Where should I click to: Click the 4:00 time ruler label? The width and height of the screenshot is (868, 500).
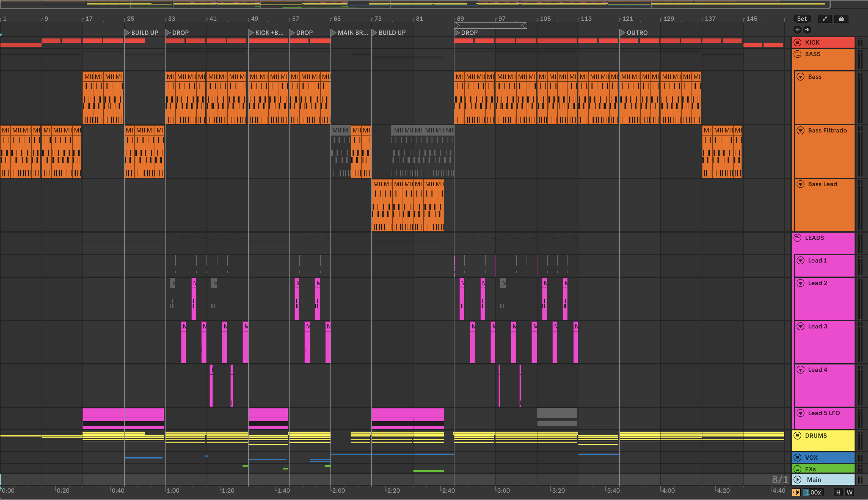pyautogui.click(x=668, y=490)
